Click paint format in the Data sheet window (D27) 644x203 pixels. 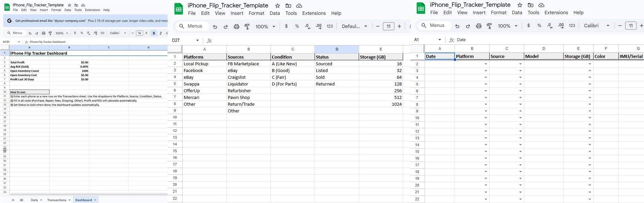click(x=247, y=26)
